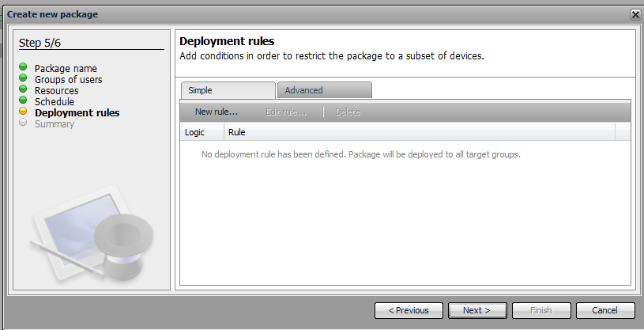The width and height of the screenshot is (644, 330).
Task: Click the green status dot beside Resources
Action: [24, 90]
